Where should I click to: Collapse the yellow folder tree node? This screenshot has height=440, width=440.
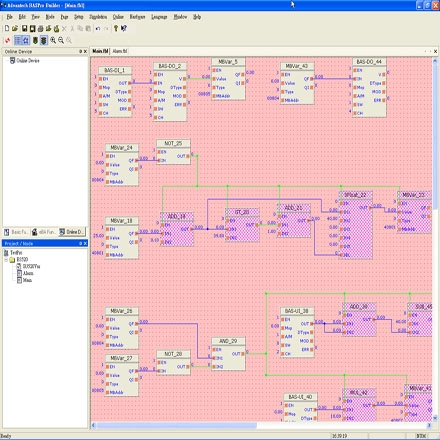pos(6,259)
